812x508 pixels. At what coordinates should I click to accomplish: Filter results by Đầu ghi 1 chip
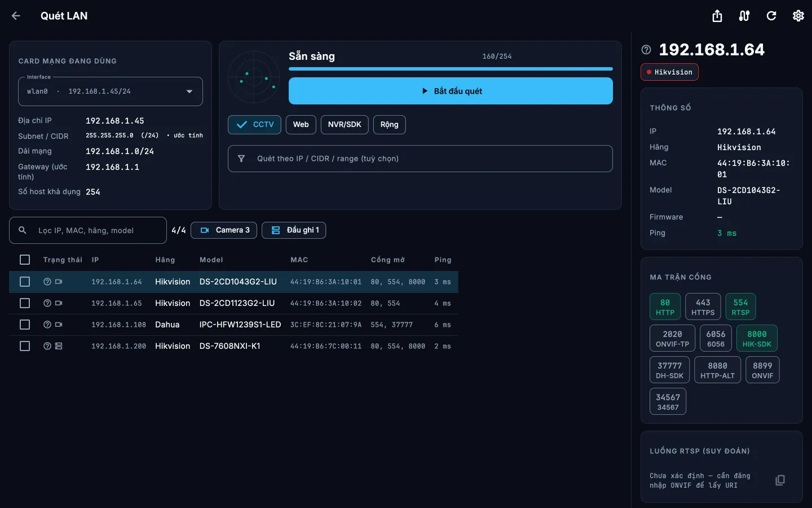pyautogui.click(x=294, y=230)
